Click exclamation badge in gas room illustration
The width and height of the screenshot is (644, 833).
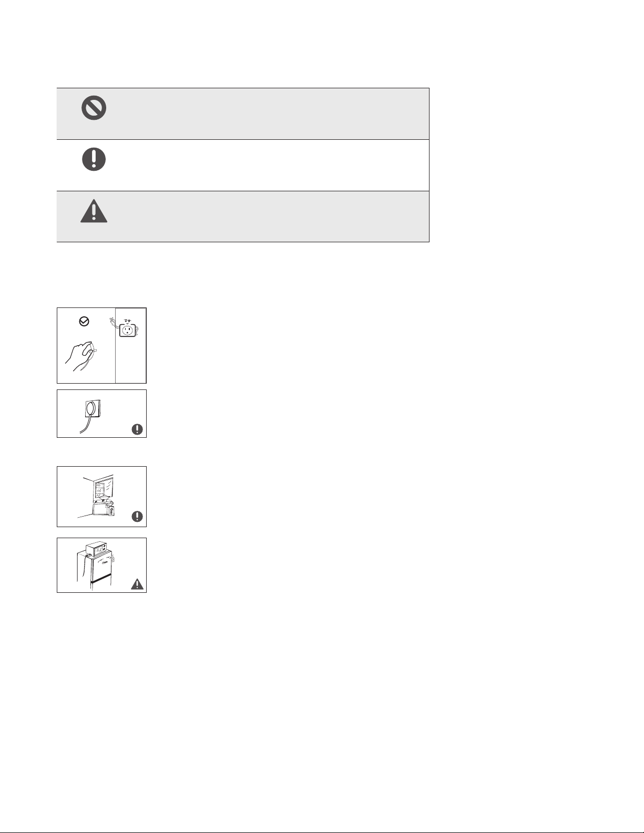click(x=137, y=517)
